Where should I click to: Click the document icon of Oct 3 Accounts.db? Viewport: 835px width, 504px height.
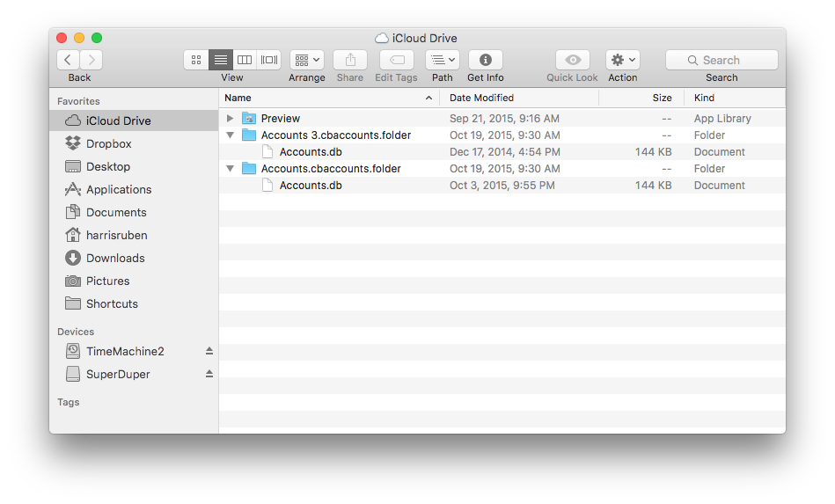tap(267, 186)
